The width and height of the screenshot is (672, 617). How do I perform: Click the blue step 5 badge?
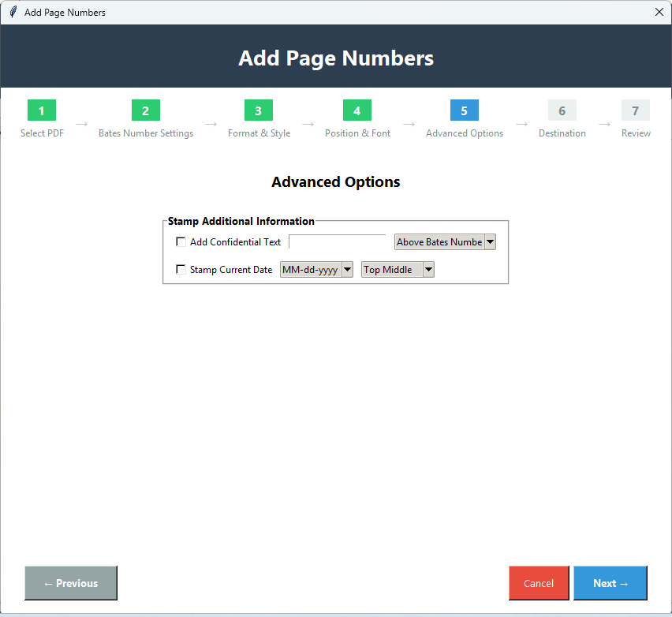point(463,110)
